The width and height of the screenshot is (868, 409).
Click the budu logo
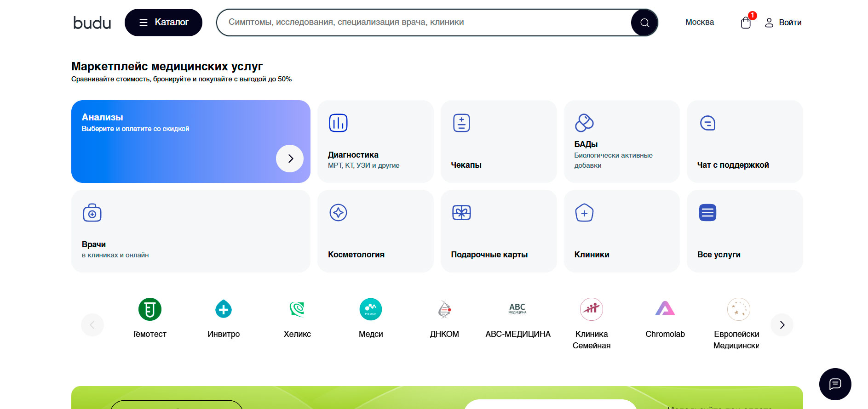pyautogui.click(x=92, y=23)
